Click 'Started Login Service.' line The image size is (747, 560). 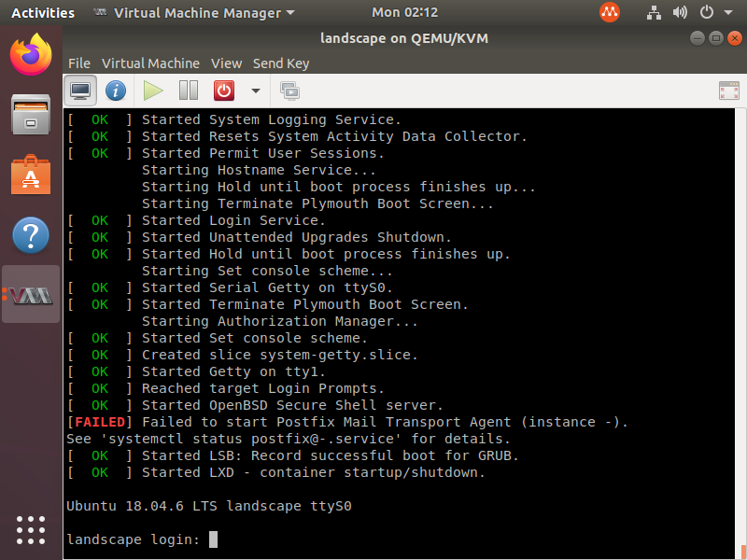(x=233, y=220)
